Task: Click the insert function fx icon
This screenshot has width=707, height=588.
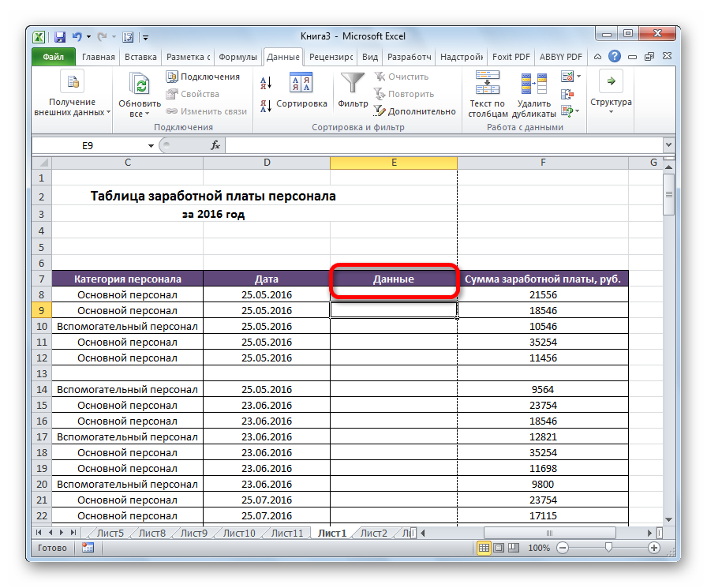Action: tap(215, 145)
